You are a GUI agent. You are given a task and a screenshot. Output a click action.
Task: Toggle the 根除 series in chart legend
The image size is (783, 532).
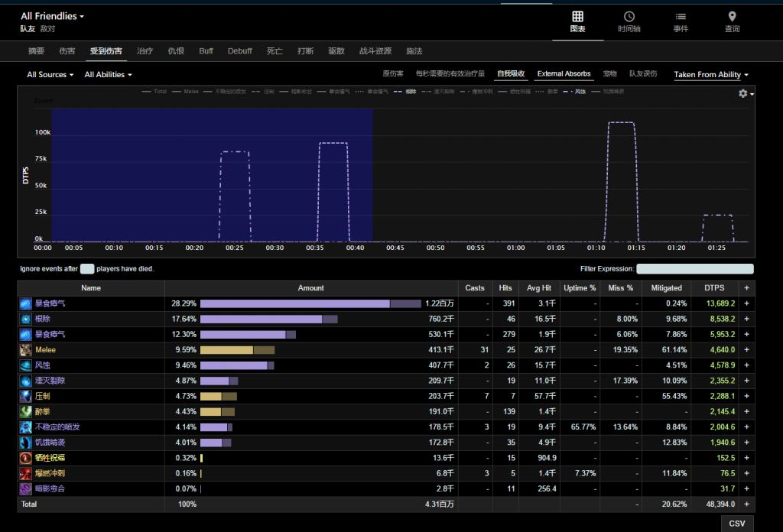pos(405,91)
